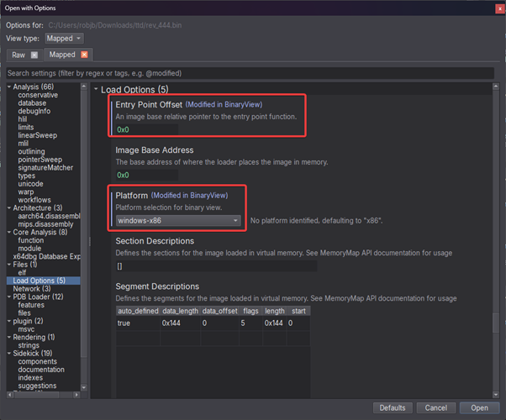
Task: Click the Cancel button
Action: (436, 407)
